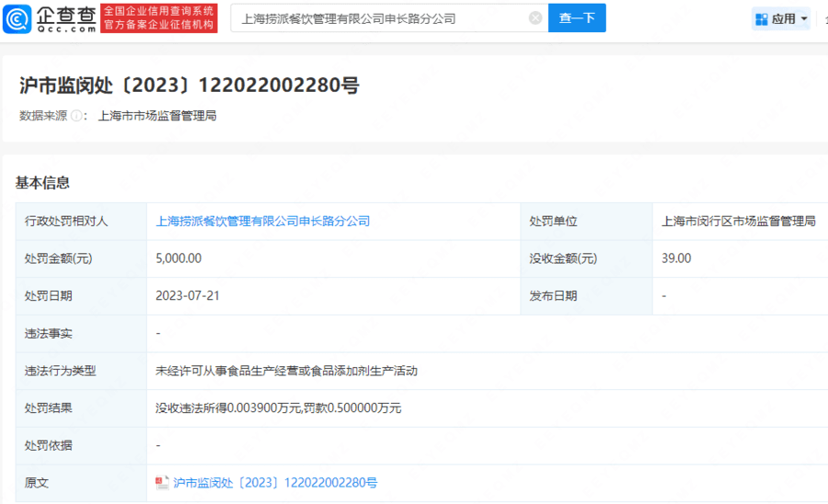Open the 上海捞派餐饮管理有限公司申长路分公司 company link
The height and width of the screenshot is (504, 828).
point(263,222)
